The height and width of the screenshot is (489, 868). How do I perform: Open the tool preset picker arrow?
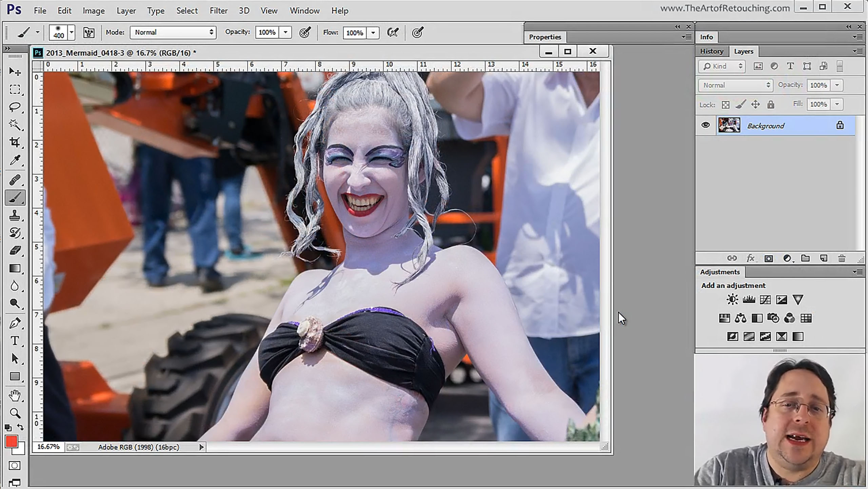(x=38, y=33)
